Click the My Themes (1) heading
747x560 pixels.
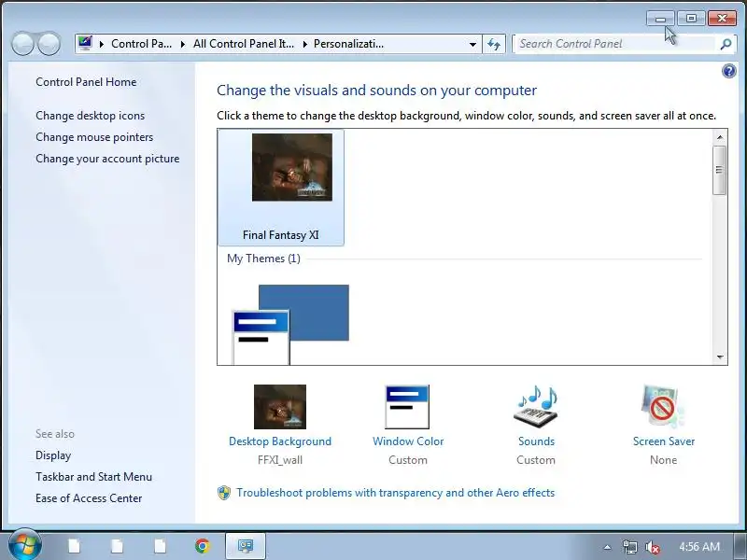(263, 259)
